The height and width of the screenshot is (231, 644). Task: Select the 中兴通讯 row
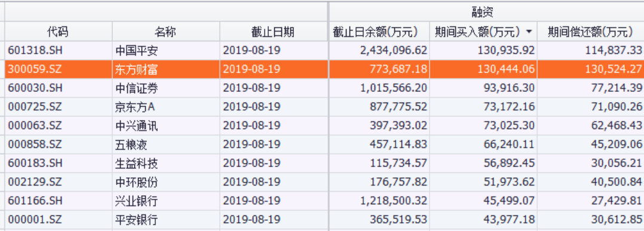tap(324, 125)
